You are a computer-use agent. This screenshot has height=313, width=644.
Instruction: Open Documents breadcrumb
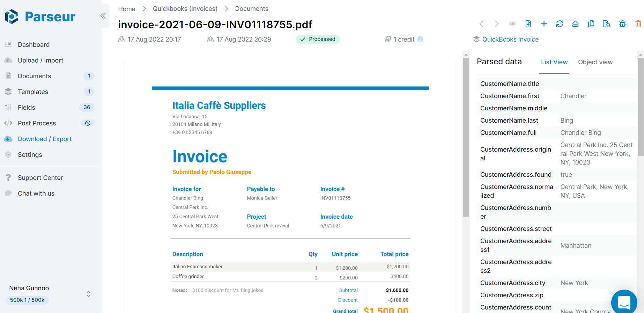pyautogui.click(x=252, y=9)
